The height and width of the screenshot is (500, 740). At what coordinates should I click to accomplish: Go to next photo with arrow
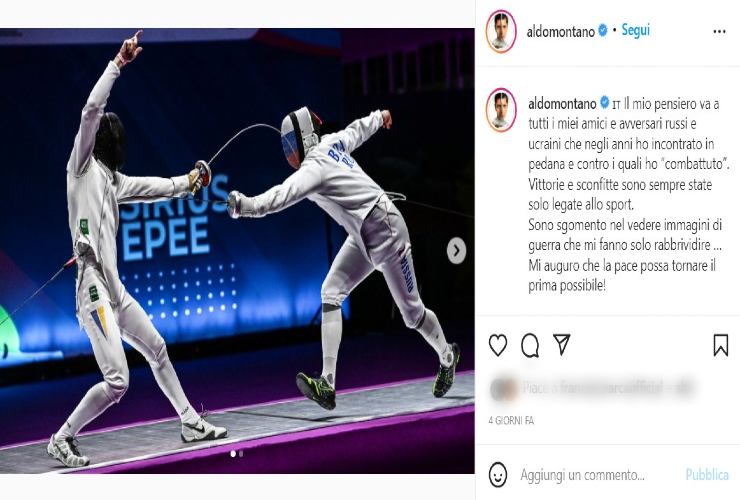[456, 251]
